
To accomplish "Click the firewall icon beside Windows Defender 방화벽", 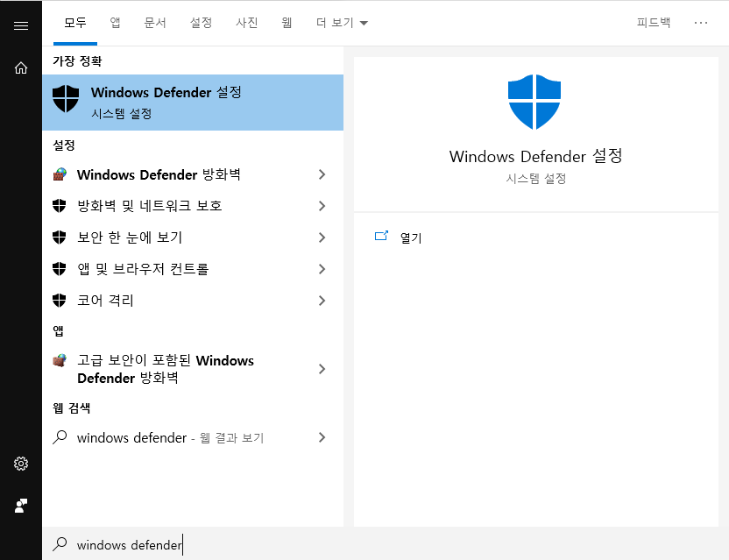I will [x=60, y=174].
